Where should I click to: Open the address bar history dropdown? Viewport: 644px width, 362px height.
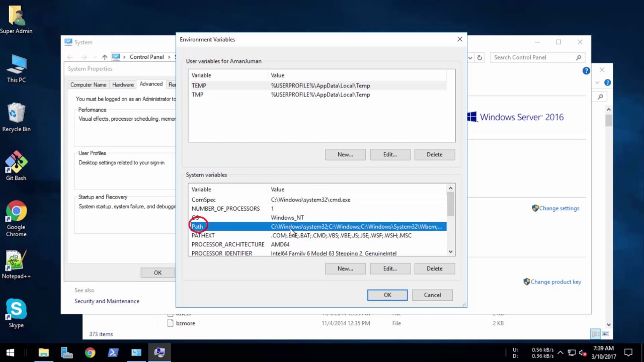click(470, 57)
